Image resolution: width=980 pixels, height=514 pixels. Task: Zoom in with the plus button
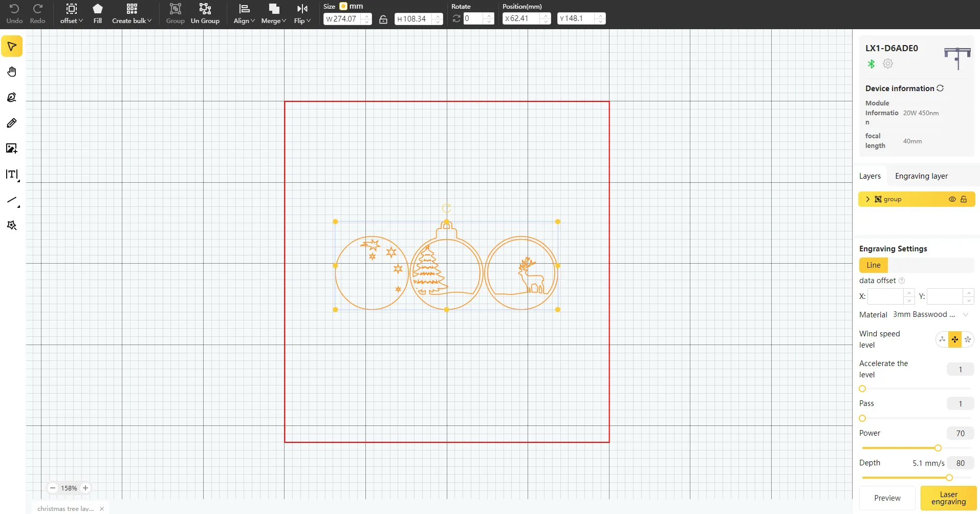85,488
